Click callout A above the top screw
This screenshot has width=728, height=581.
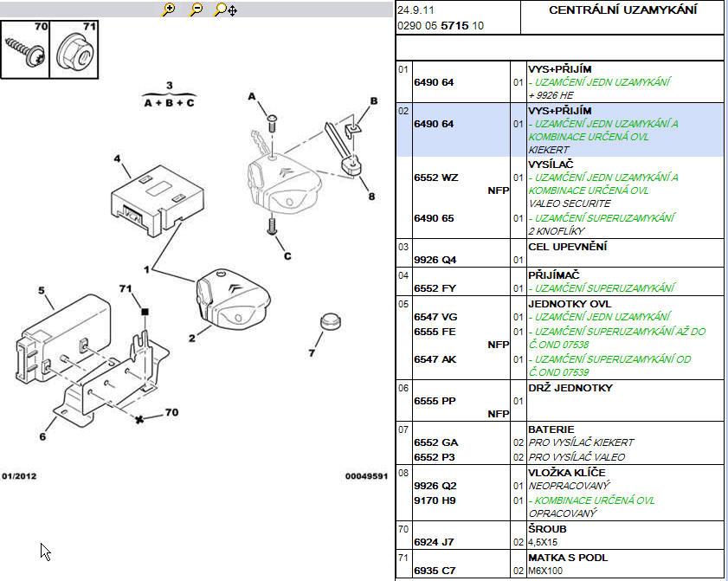(x=252, y=97)
